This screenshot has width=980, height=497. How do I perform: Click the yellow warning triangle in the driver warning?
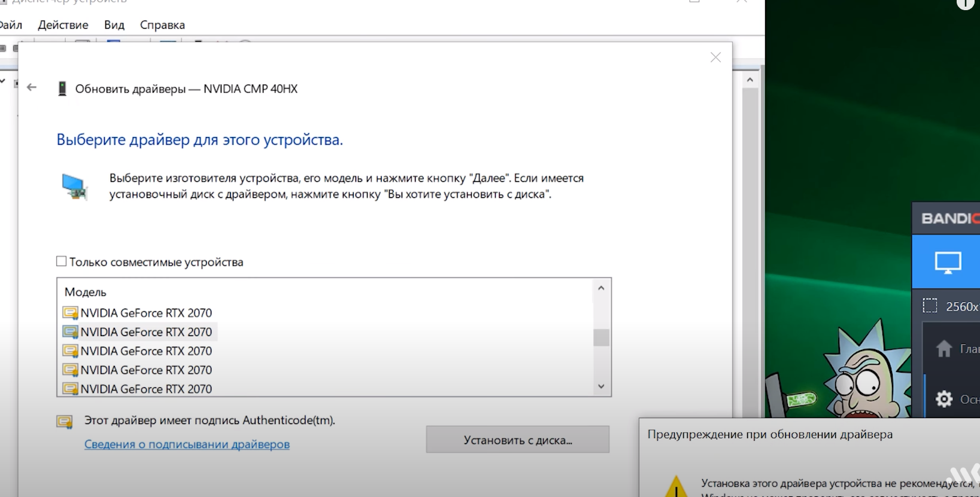point(676,487)
